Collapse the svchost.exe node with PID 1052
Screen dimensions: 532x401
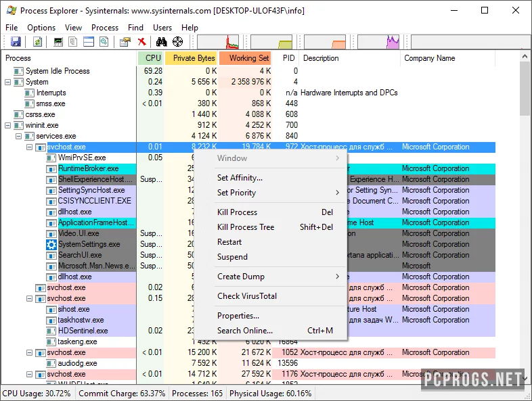coord(30,353)
